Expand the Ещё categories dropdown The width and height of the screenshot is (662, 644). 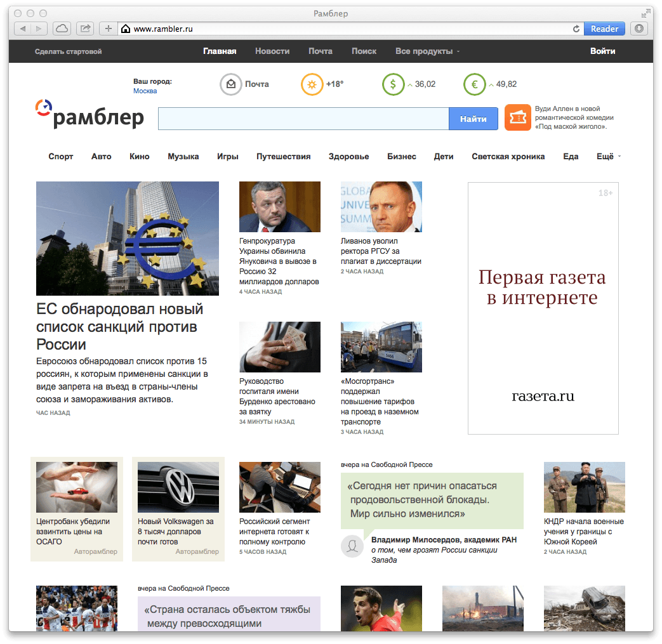coord(609,157)
